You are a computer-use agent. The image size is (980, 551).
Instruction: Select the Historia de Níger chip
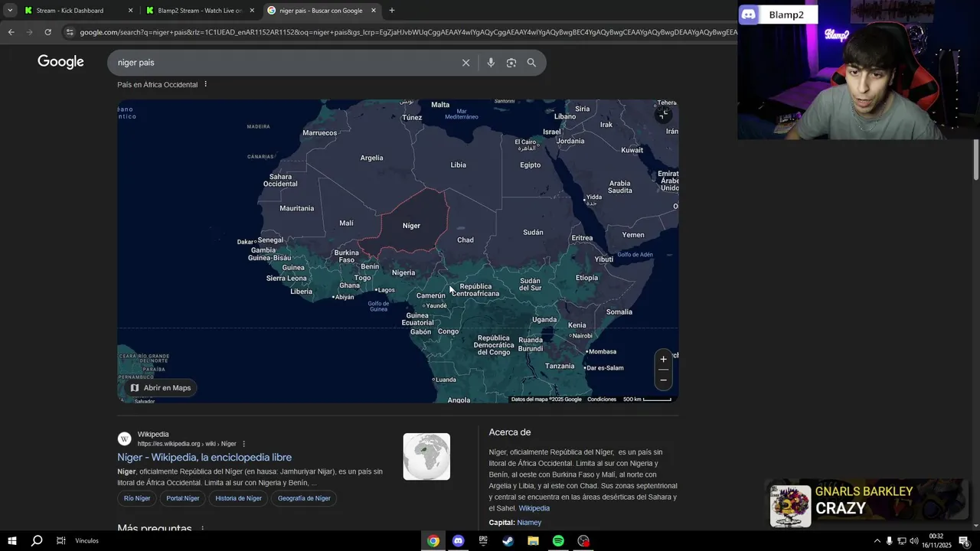238,498
